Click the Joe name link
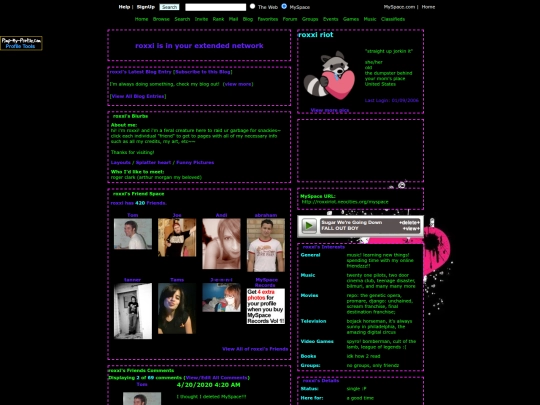The height and width of the screenshot is (405, 540). 177,215
